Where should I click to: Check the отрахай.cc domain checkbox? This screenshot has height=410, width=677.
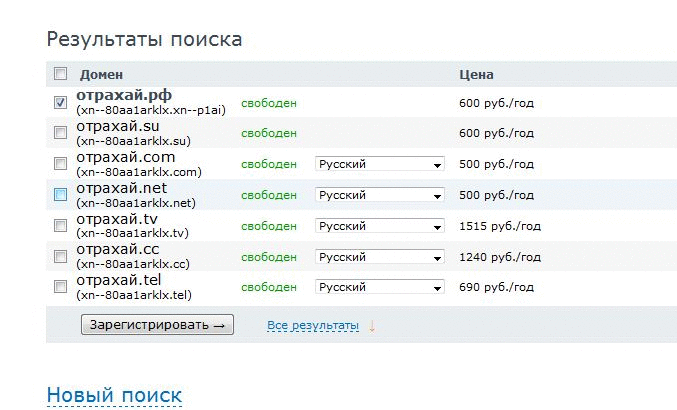pyautogui.click(x=60, y=256)
